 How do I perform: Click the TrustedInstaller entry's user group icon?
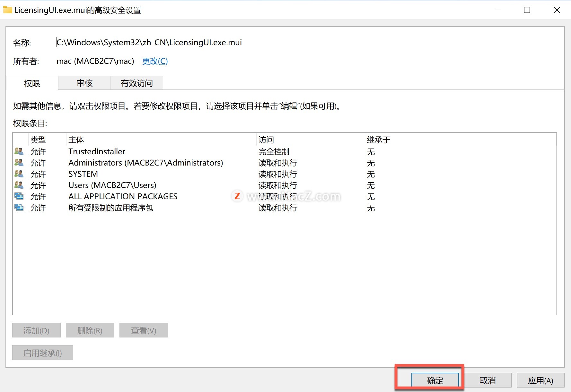point(19,151)
